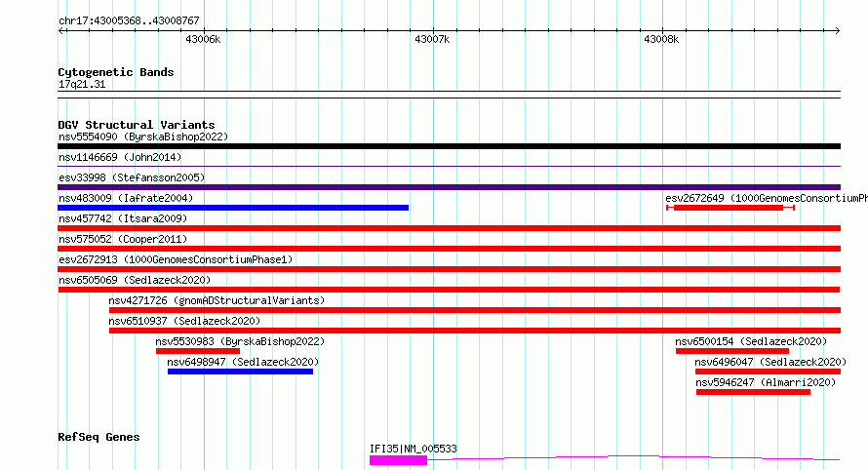
Task: Open the esv2672913 (1000GenomesConsortiumPhase1) label
Action: [176, 259]
